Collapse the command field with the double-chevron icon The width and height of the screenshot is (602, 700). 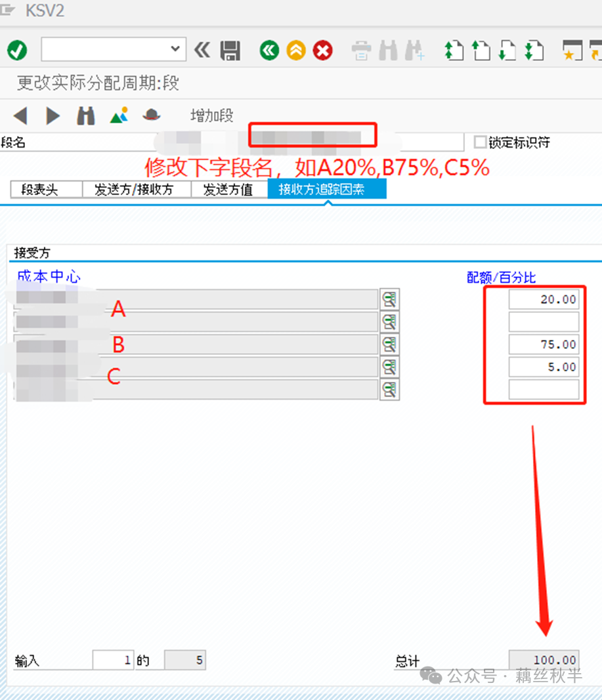[x=202, y=50]
